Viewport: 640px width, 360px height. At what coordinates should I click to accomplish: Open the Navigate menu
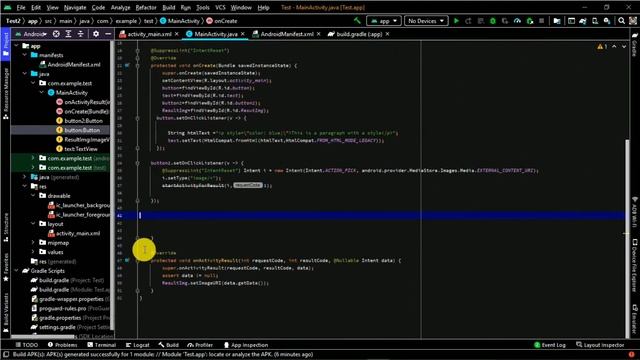(x=75, y=7)
